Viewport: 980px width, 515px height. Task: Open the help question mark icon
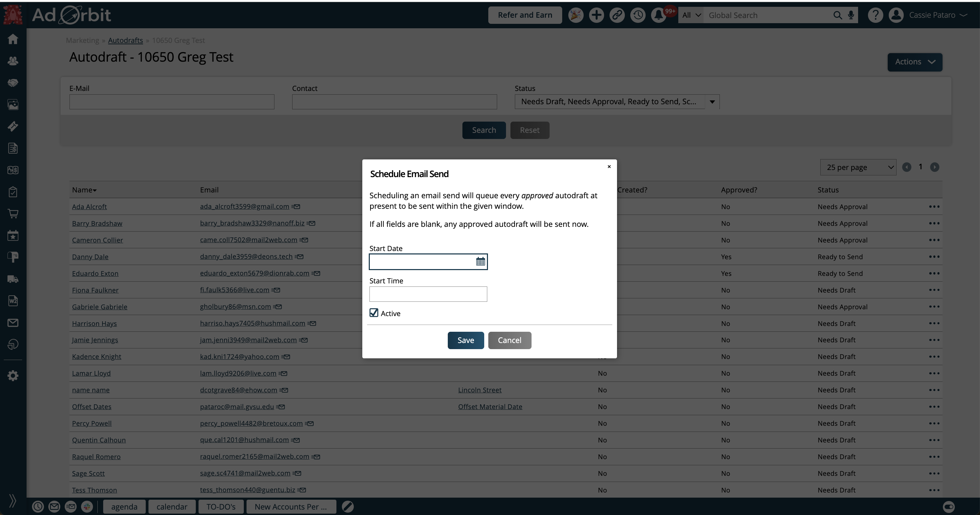coord(875,15)
